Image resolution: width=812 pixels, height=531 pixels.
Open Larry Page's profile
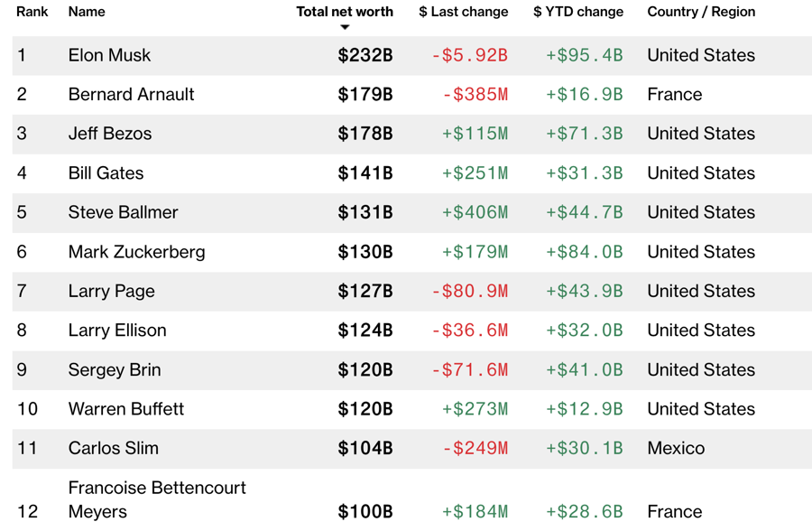coord(111,291)
